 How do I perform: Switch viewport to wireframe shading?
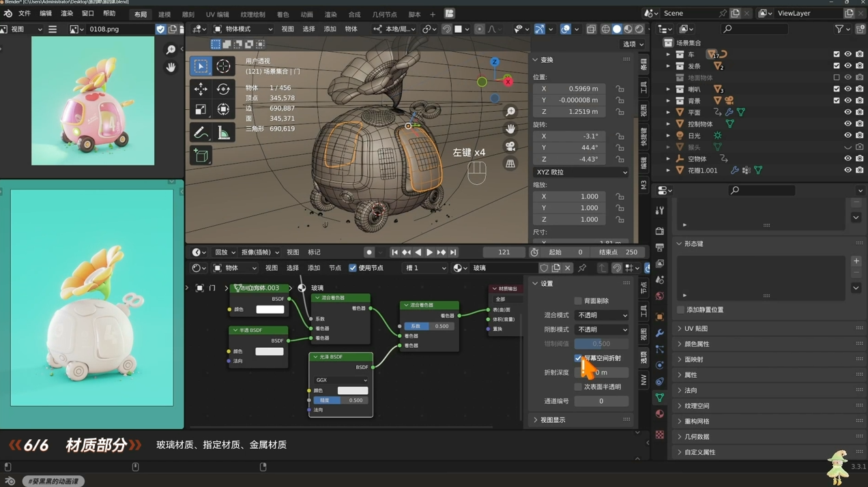[605, 29]
